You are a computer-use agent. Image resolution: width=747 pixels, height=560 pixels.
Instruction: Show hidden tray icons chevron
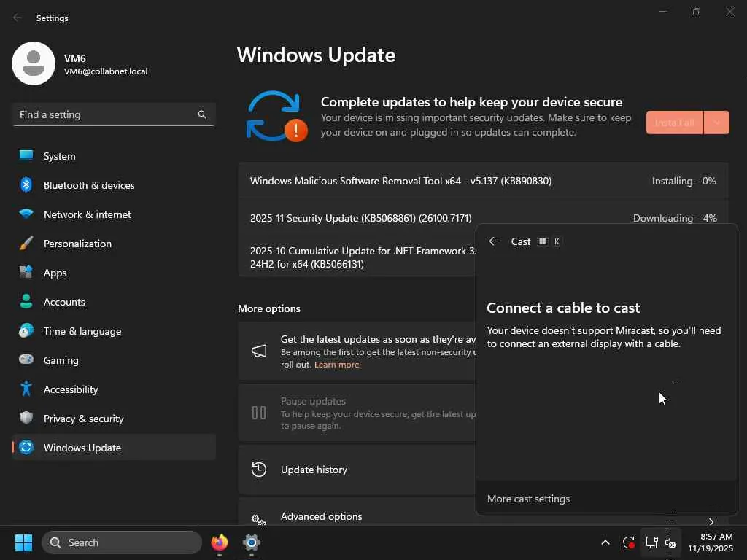[x=605, y=542]
